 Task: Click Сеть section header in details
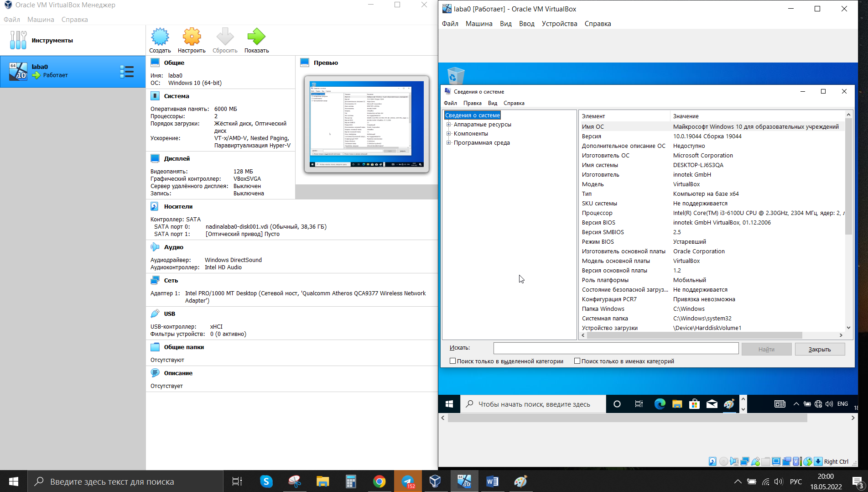[171, 281]
